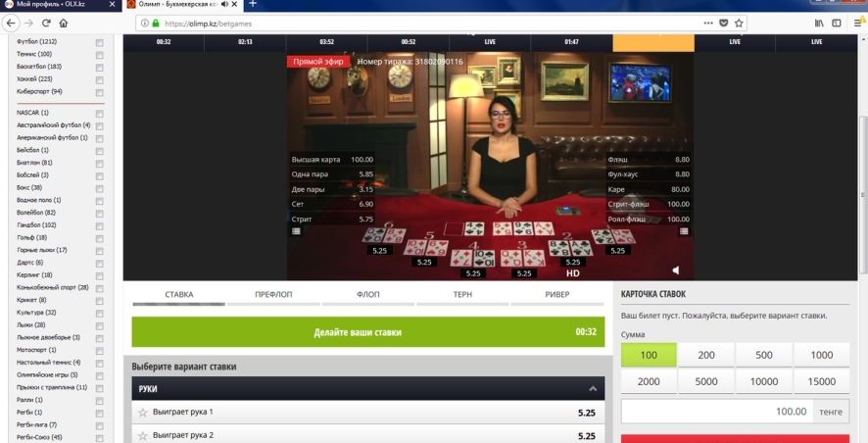Go back with the browser back arrow
Viewport: 868px width, 443px height.
coord(11,24)
